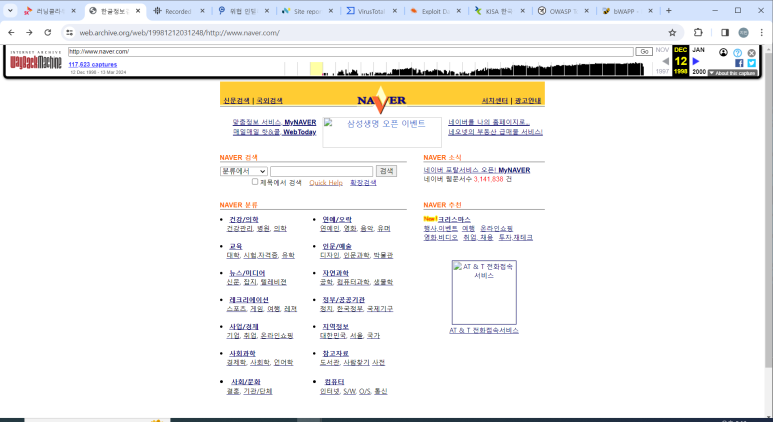Click the NAVER search text field
Image resolution: width=773 pixels, height=422 pixels.
pos(321,171)
